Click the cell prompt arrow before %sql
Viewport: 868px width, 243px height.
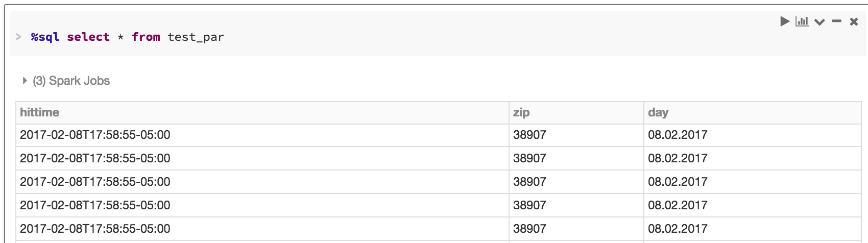[x=18, y=37]
